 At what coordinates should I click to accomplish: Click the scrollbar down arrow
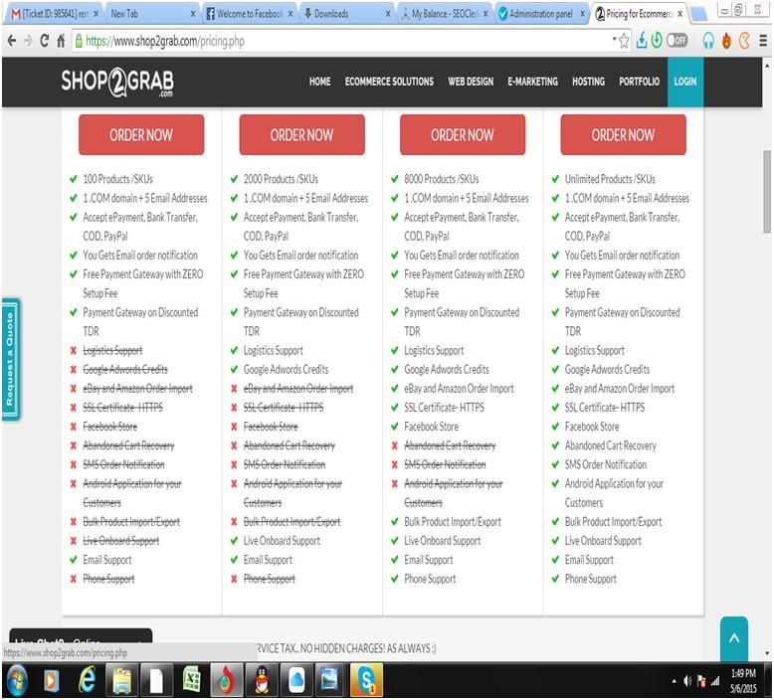coord(767,652)
